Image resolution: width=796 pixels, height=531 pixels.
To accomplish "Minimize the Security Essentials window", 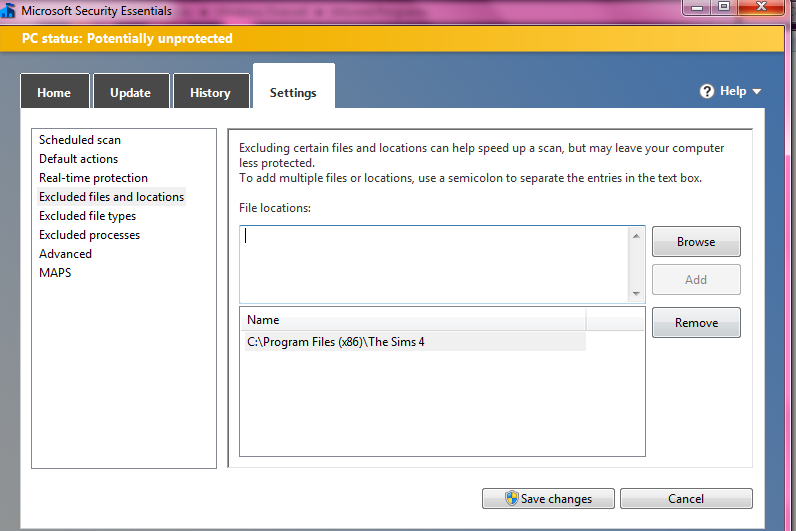I will click(x=697, y=7).
